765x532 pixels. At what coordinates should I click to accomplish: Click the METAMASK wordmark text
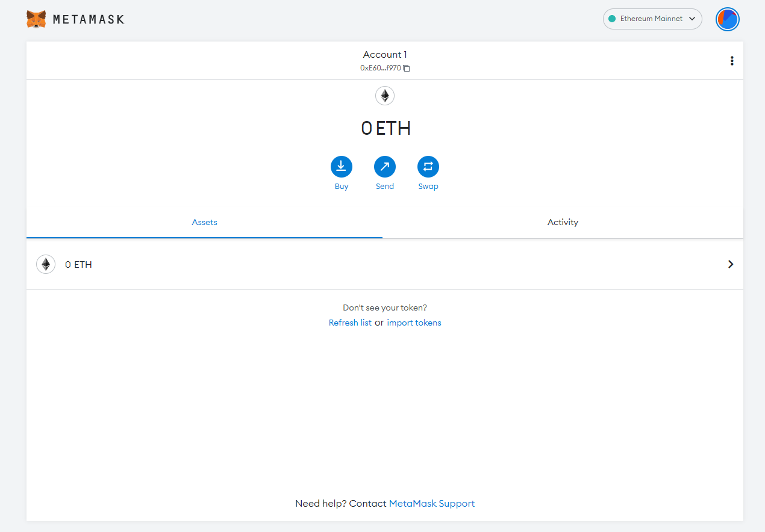pyautogui.click(x=88, y=19)
